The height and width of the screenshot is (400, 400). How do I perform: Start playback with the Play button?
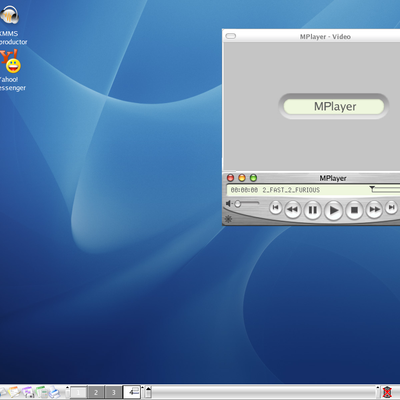pyautogui.click(x=333, y=210)
